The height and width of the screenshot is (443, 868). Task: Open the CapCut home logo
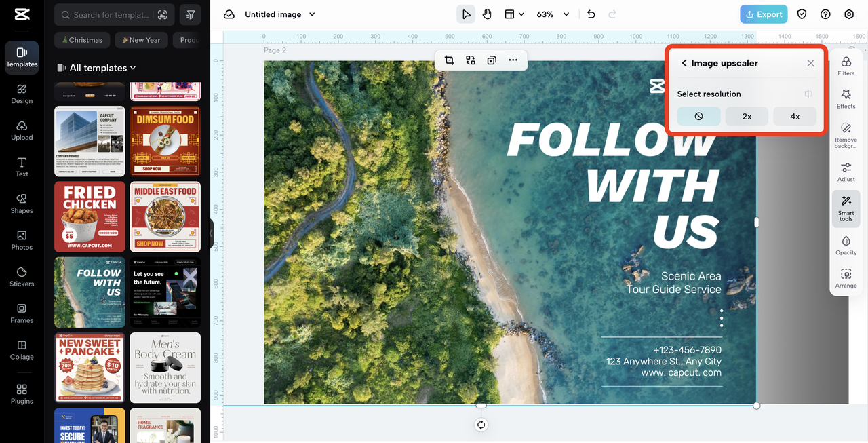[x=22, y=14]
